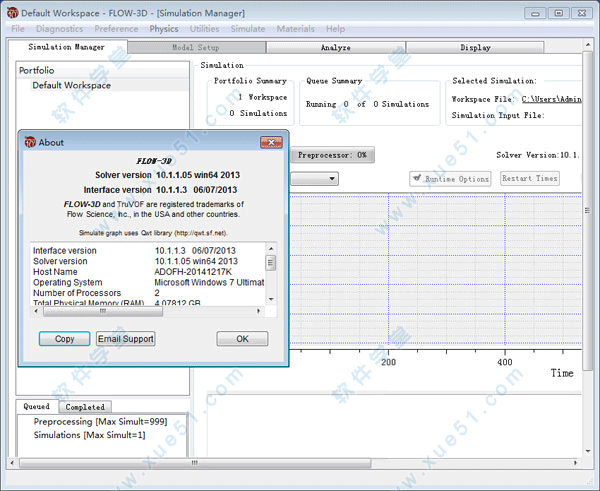Screen dimensions: 600x491
Task: Click the FLOW-3D icon in window title bar
Action: [x=13, y=13]
